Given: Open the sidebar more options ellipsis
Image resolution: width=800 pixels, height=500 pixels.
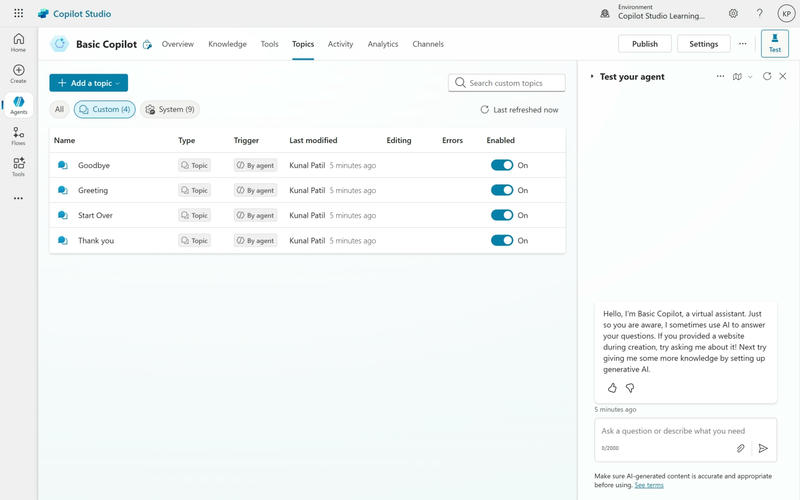Looking at the screenshot, I should 18,198.
